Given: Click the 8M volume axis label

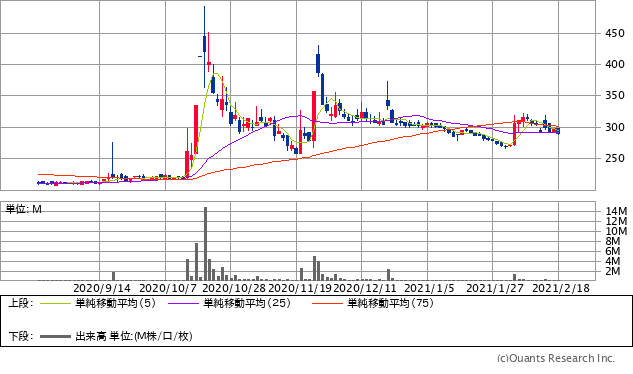Looking at the screenshot, I should click(613, 241).
